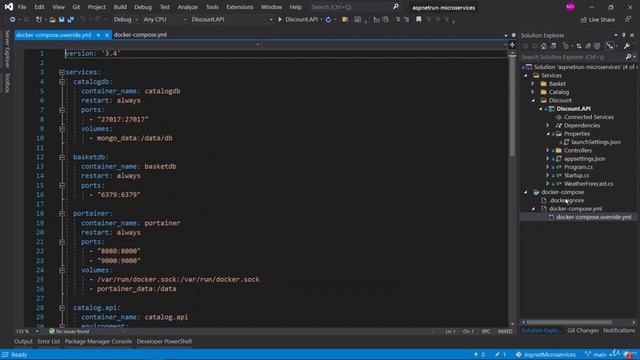Click the bookmark toolbar icon
Image resolution: width=640 pixels, height=360 pixels.
[418, 19]
